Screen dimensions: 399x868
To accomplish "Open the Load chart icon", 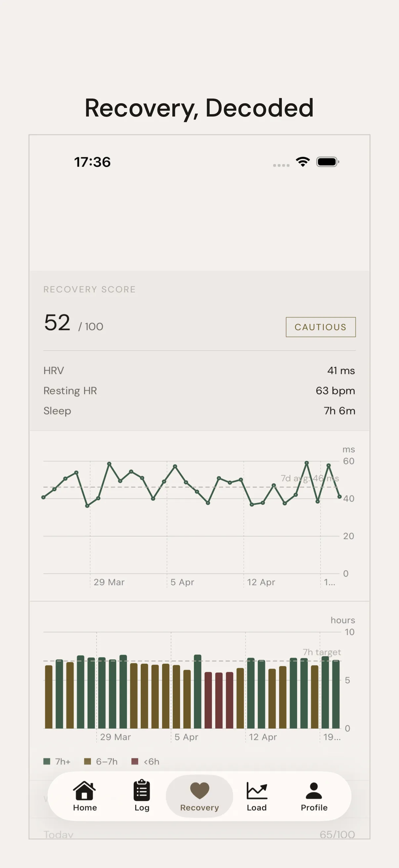I will (257, 791).
